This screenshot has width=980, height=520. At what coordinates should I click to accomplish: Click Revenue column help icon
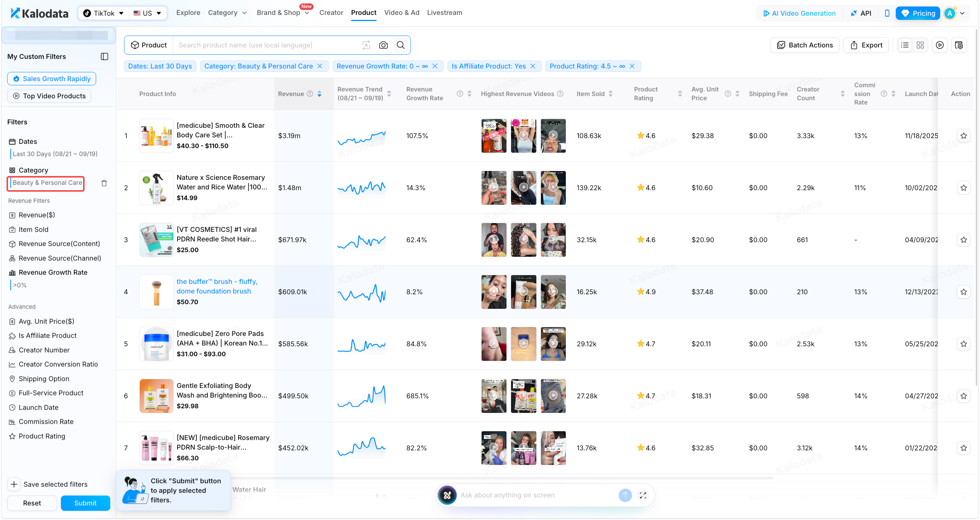point(310,94)
